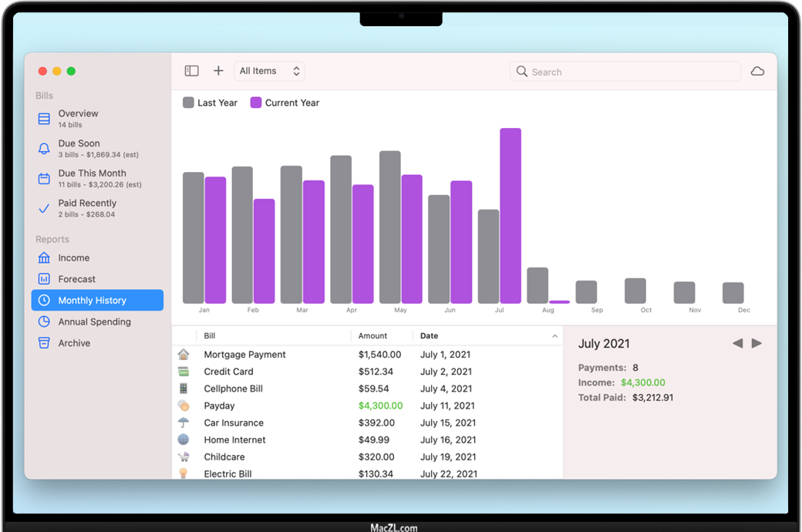Click the Annual Spending pie icon
The width and height of the screenshot is (802, 532).
click(x=44, y=322)
